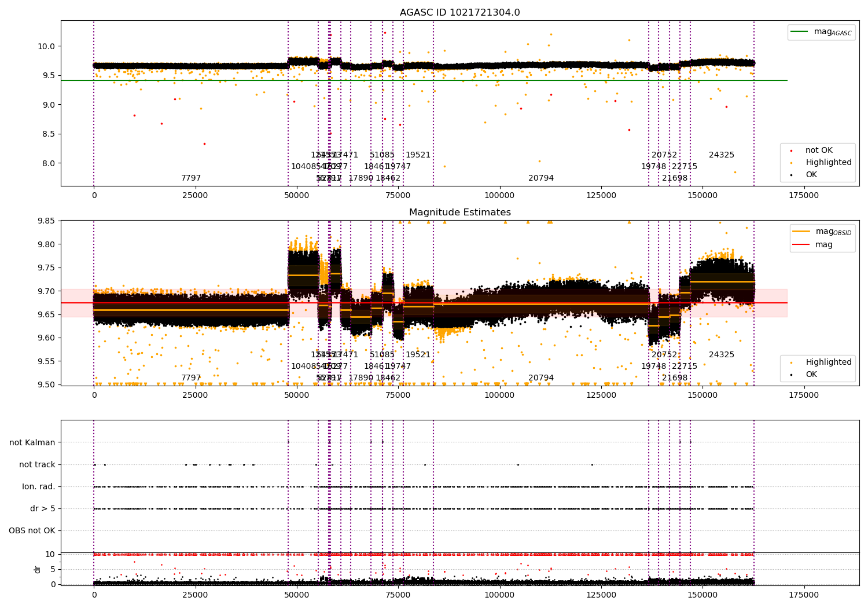Screen dimensions: 868x608
Task: Click OBSID 20794 label in top plot
Action: point(541,178)
